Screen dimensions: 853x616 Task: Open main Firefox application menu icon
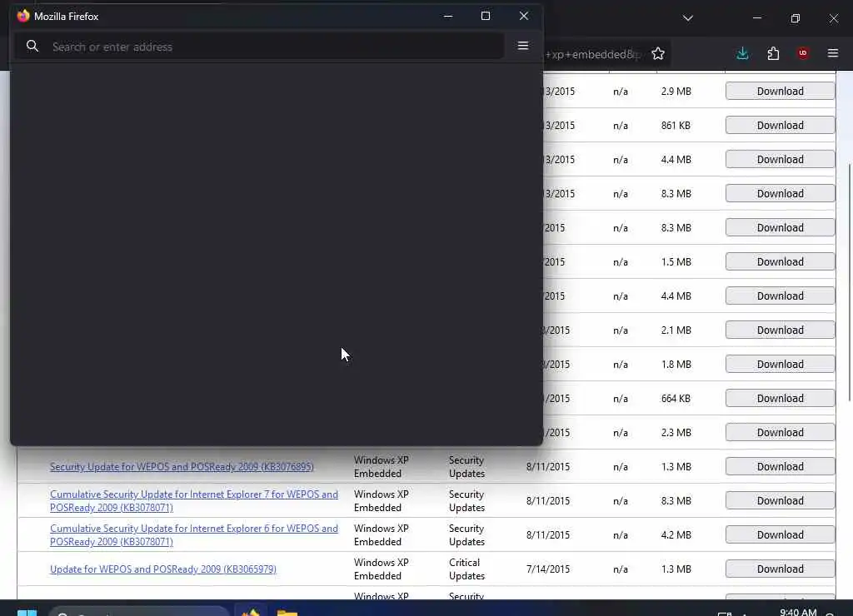833,53
